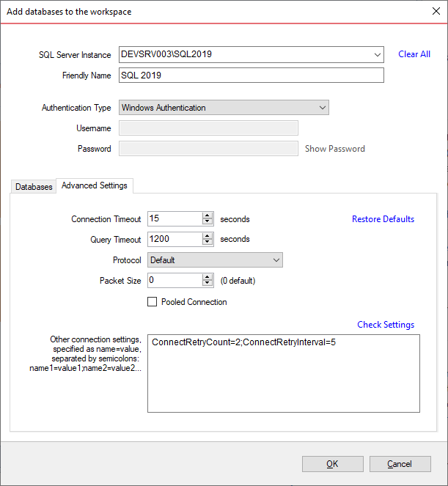The height and width of the screenshot is (486, 448).
Task: Click the Connection Timeout value field
Action: (175, 218)
